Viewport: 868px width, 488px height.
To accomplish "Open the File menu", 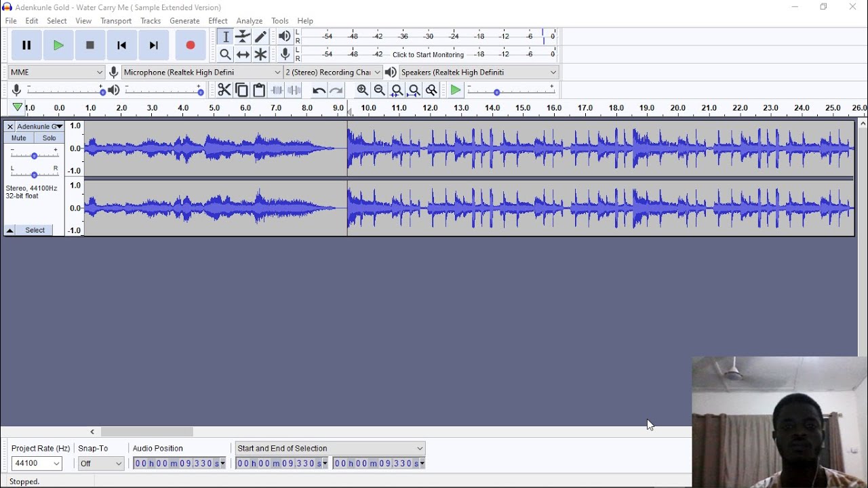I will [x=11, y=21].
